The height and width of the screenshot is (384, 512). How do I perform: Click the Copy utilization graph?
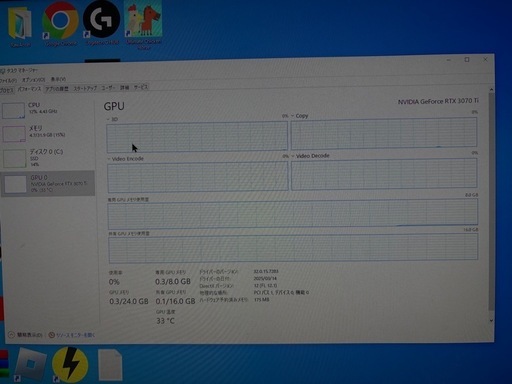[x=384, y=133]
